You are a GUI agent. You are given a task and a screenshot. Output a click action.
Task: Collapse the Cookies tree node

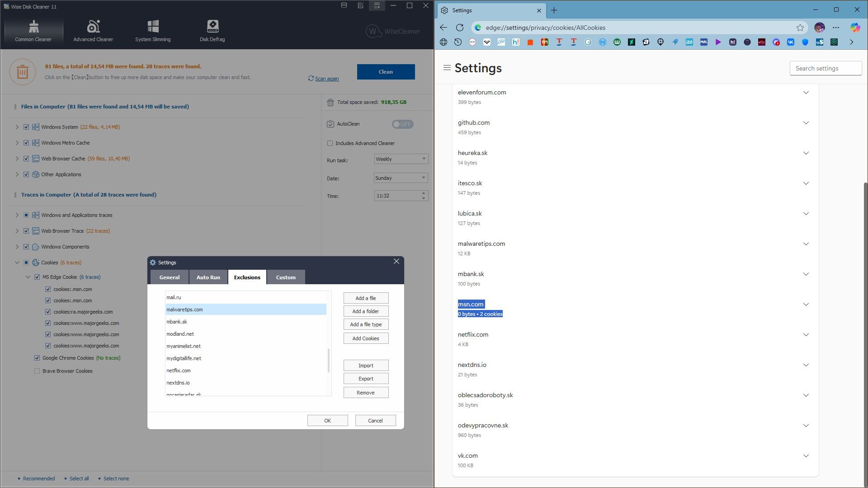[x=17, y=263]
